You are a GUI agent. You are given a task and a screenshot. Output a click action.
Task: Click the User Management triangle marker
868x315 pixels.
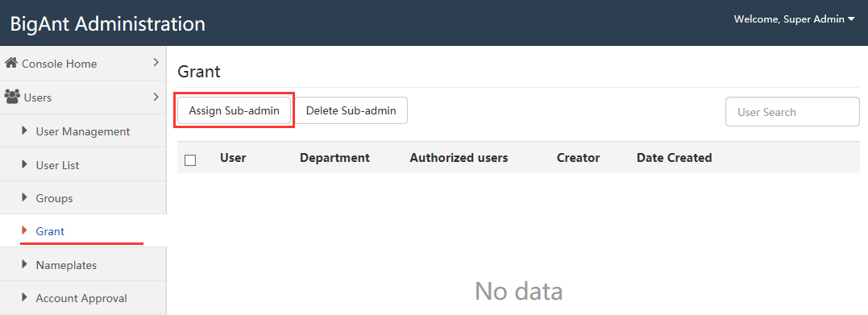[24, 131]
